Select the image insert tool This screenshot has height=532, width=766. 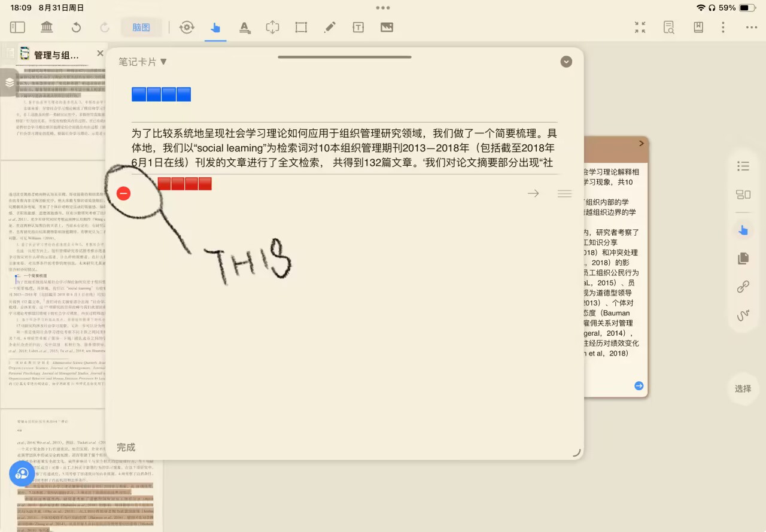coord(387,27)
